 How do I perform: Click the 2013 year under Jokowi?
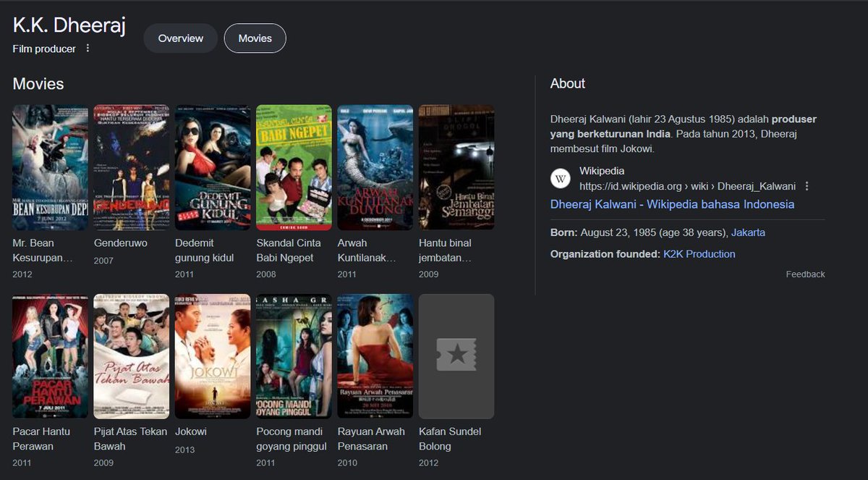click(185, 450)
